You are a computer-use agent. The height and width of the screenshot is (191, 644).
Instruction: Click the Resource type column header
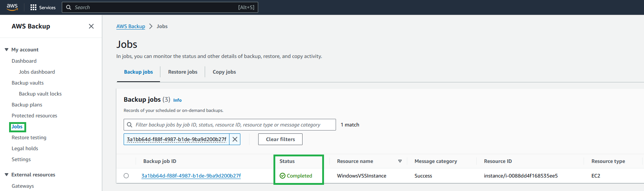[608, 161]
